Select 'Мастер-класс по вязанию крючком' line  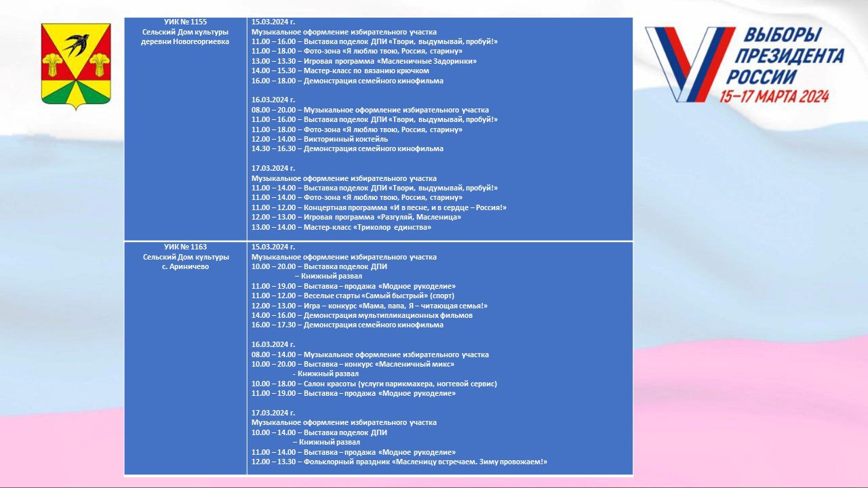pyautogui.click(x=340, y=70)
